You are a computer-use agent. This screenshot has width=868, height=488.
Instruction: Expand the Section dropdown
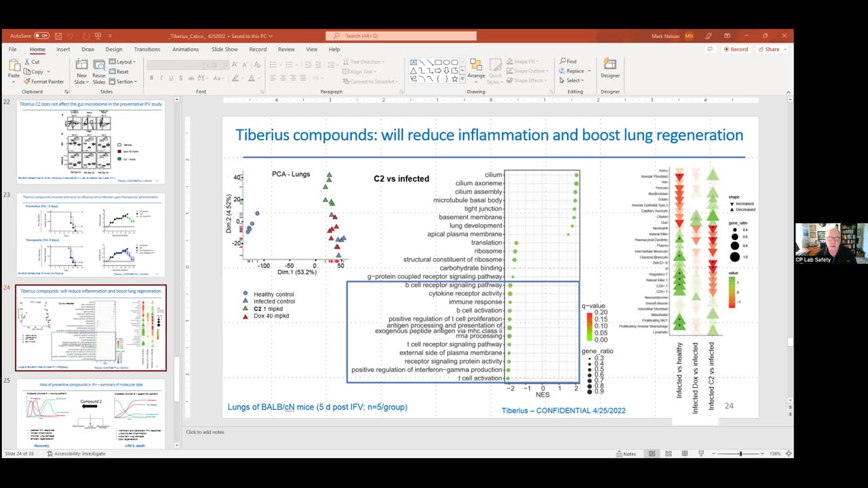click(124, 81)
